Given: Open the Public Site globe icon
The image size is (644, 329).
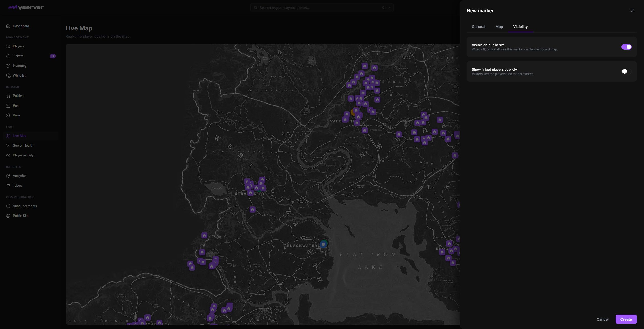Looking at the screenshot, I should 8,216.
